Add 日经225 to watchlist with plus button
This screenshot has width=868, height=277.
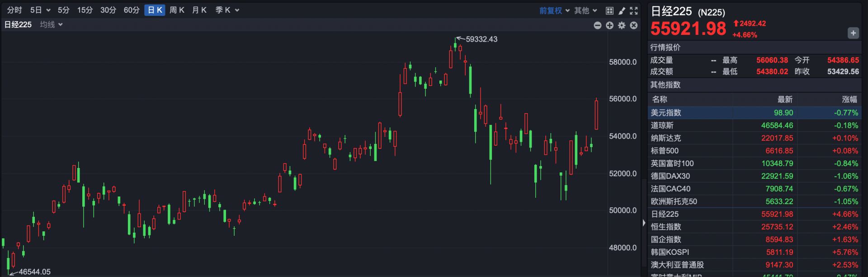853,33
